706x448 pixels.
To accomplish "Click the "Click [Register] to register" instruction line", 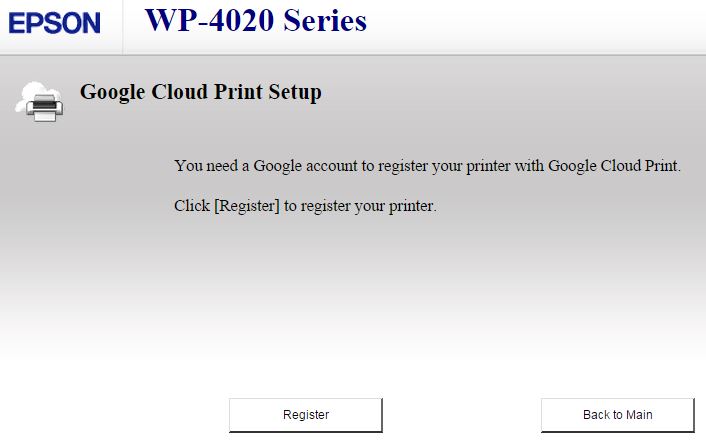I will 305,207.
